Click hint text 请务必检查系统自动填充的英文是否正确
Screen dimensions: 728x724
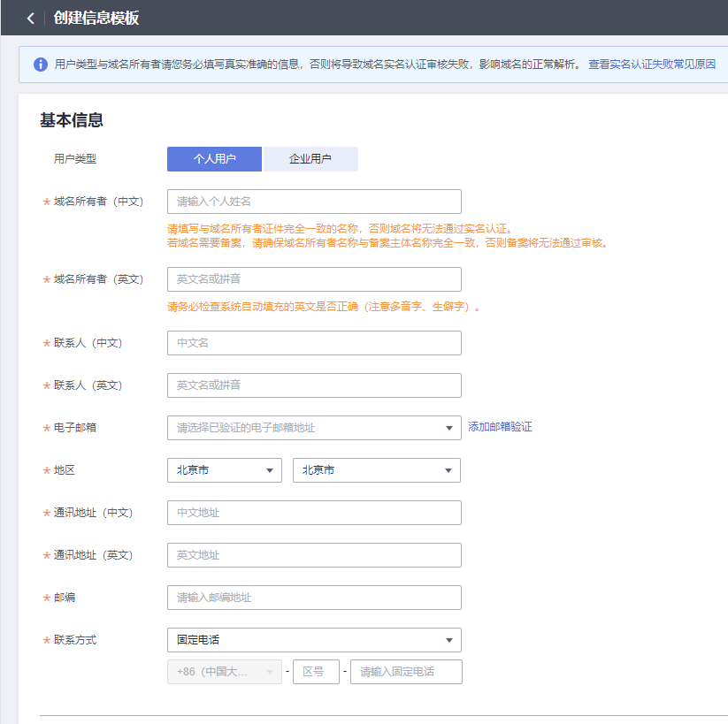coord(263,307)
